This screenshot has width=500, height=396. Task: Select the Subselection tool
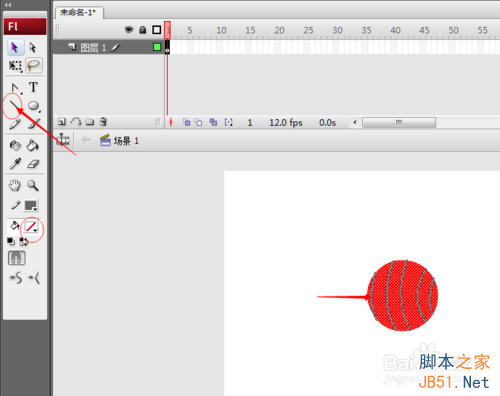click(33, 47)
